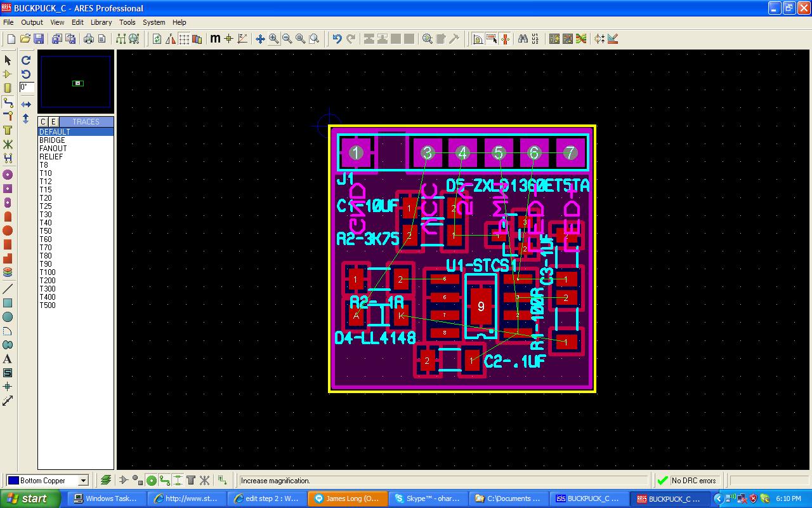Click the horizontal mirror arrow icon
Viewport: 812px width, 508px height.
pyautogui.click(x=26, y=104)
